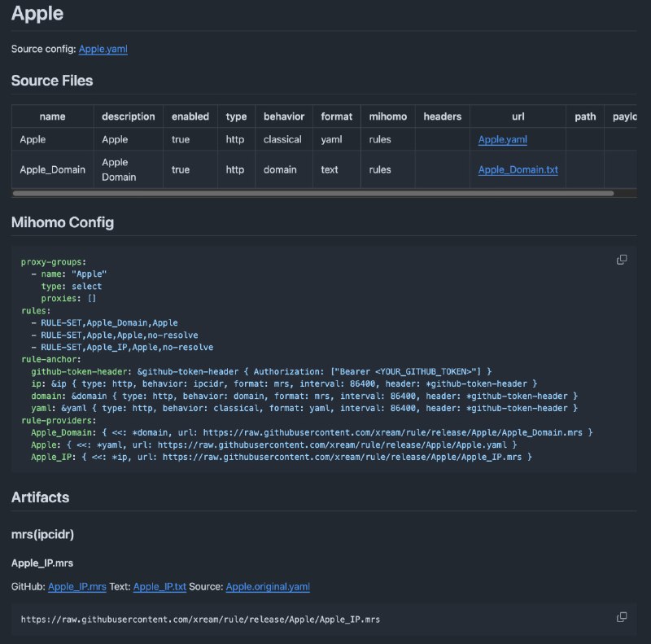Click the 'type' column header
The width and height of the screenshot is (651, 644).
(x=236, y=116)
